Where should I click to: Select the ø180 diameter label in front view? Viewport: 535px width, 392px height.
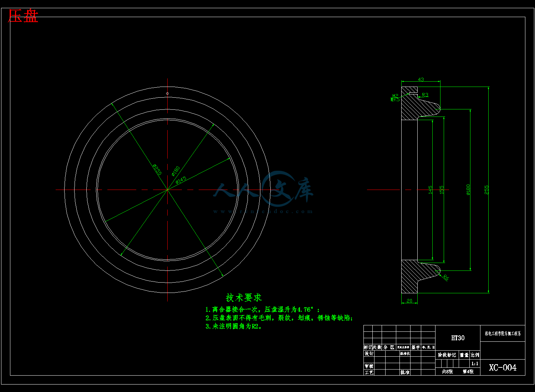pos(175,171)
